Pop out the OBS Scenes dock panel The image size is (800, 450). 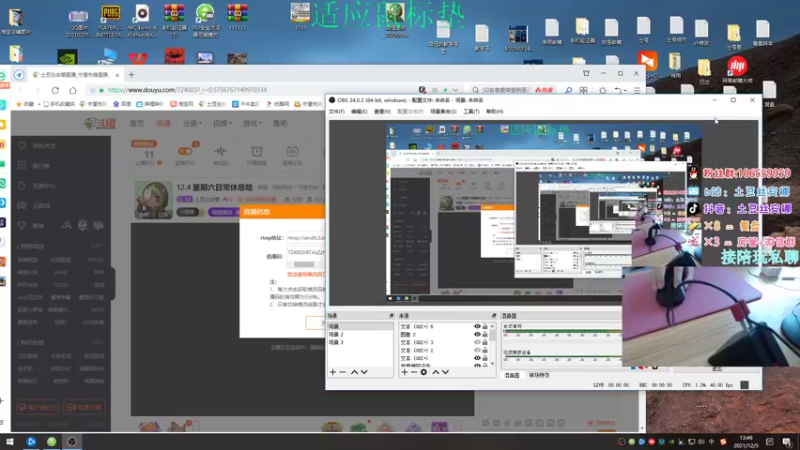391,316
